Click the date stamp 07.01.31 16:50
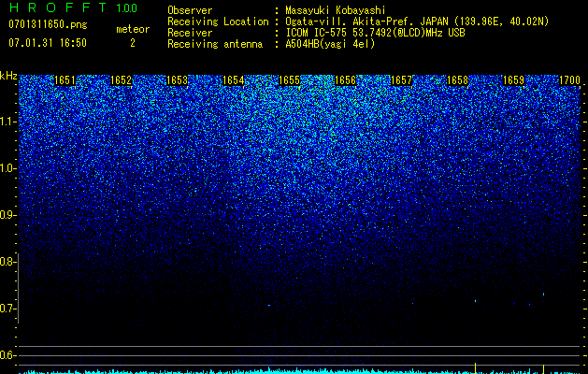 point(48,43)
